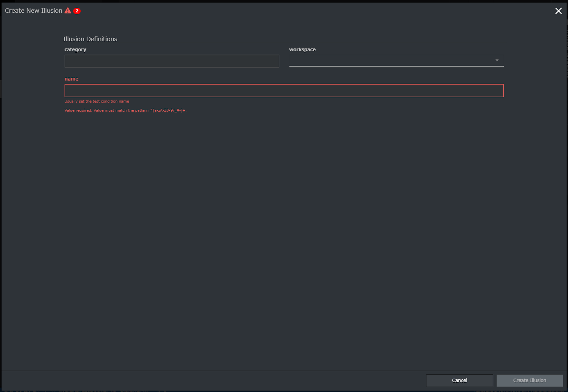Click the "Create New Illusion" dialog title
The image size is (568, 392).
click(x=33, y=11)
